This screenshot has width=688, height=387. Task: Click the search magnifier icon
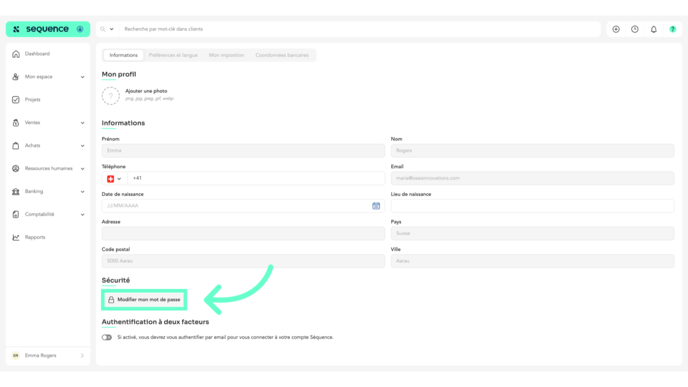coord(103,29)
